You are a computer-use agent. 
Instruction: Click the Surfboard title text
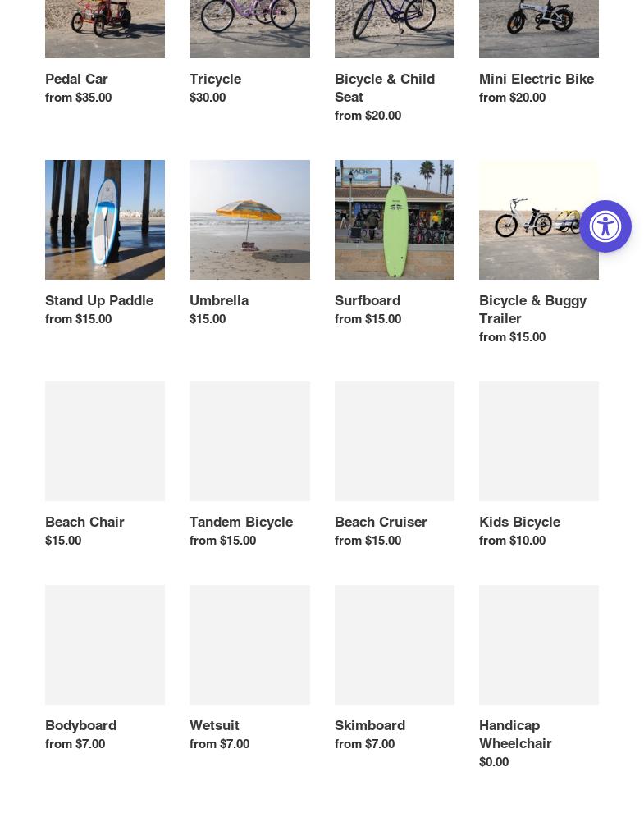coord(367,300)
